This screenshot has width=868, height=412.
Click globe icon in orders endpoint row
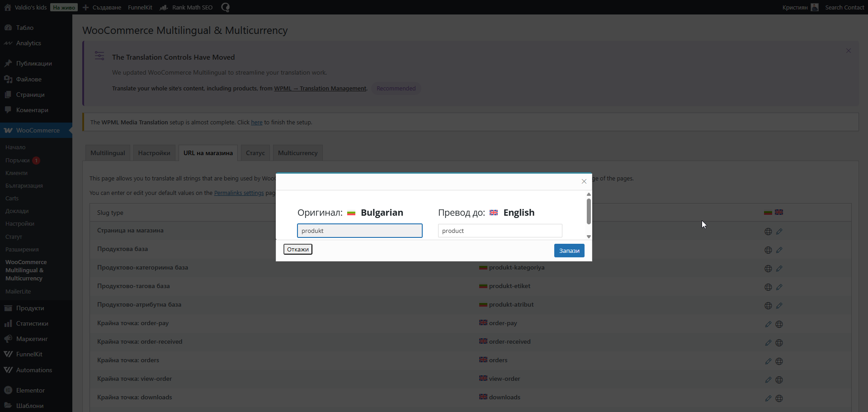[779, 361]
